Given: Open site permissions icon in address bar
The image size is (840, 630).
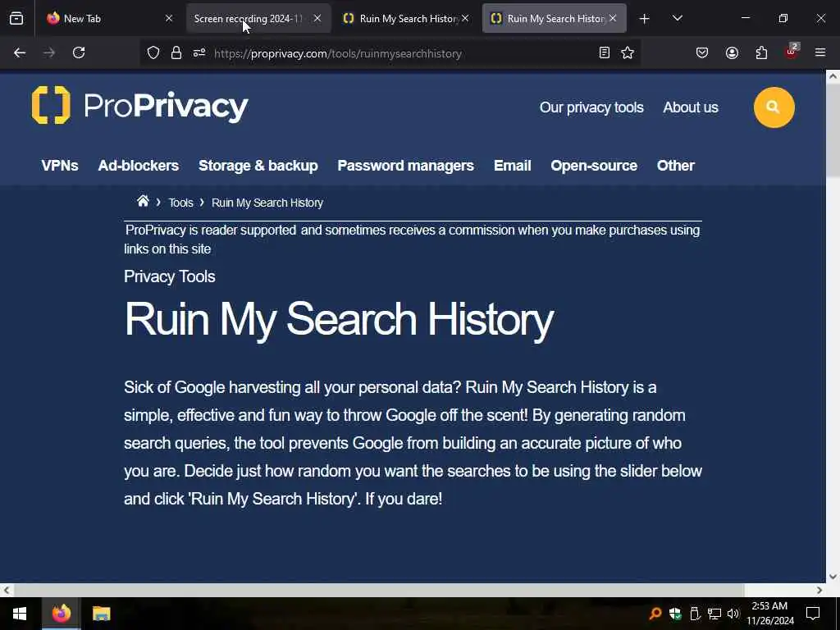Looking at the screenshot, I should click(x=199, y=53).
